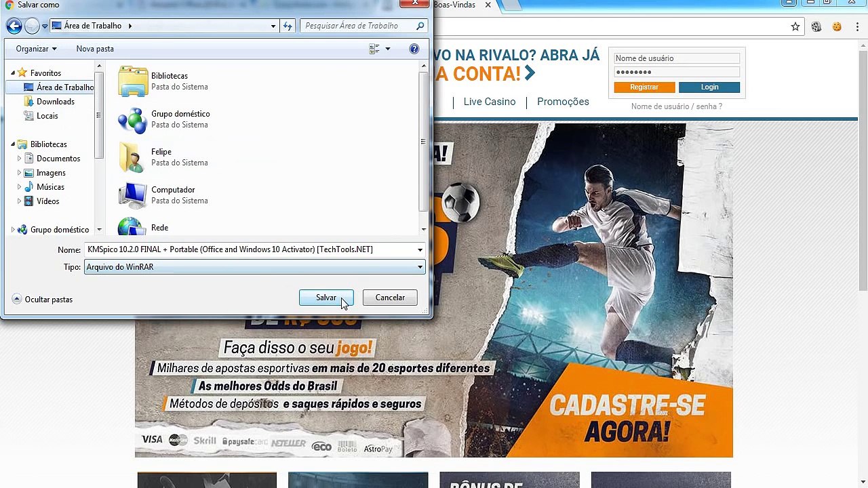
Task: Select Favoritos star in navigation pane
Action: [22, 73]
